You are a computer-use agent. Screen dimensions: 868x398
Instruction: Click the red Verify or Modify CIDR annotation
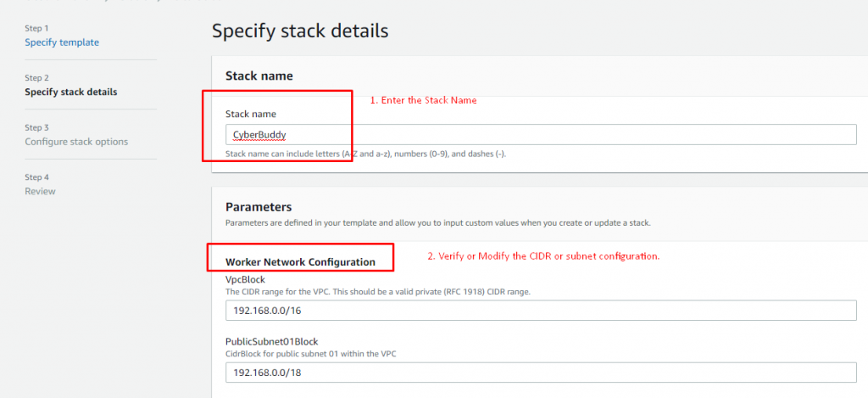543,256
